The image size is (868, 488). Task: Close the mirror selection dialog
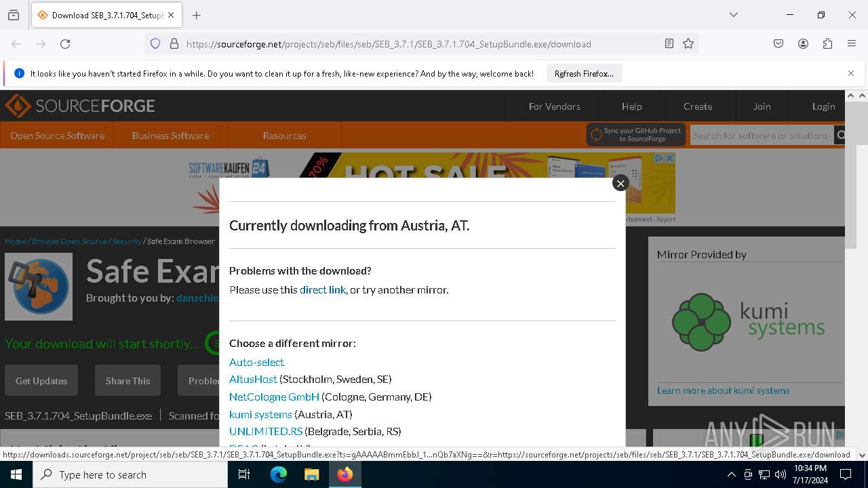click(x=620, y=183)
